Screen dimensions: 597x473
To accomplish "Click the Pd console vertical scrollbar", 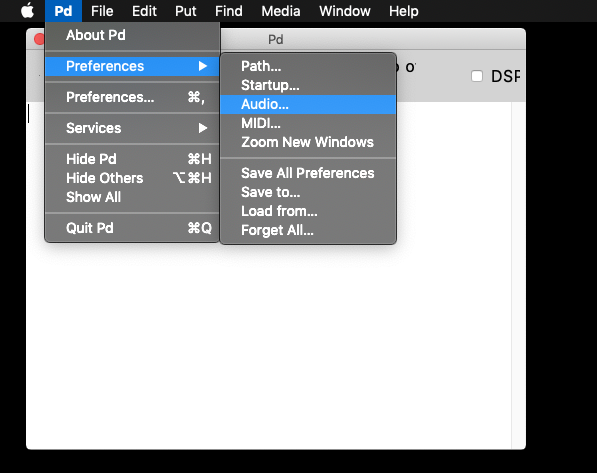I will pyautogui.click(x=519, y=275).
